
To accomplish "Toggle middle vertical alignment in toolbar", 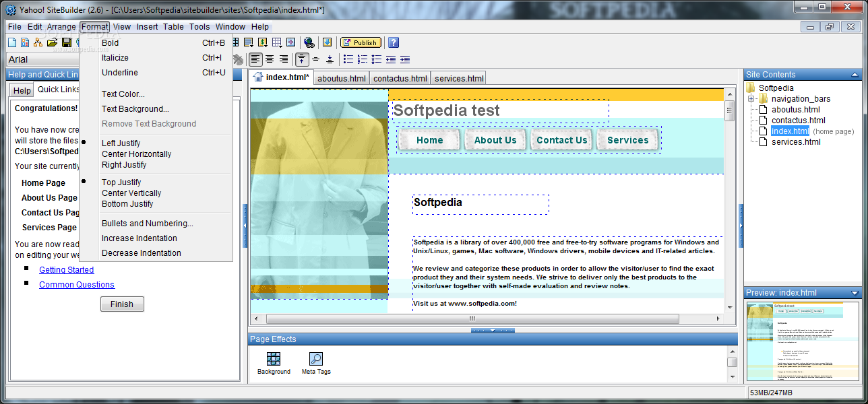I will click(x=316, y=59).
